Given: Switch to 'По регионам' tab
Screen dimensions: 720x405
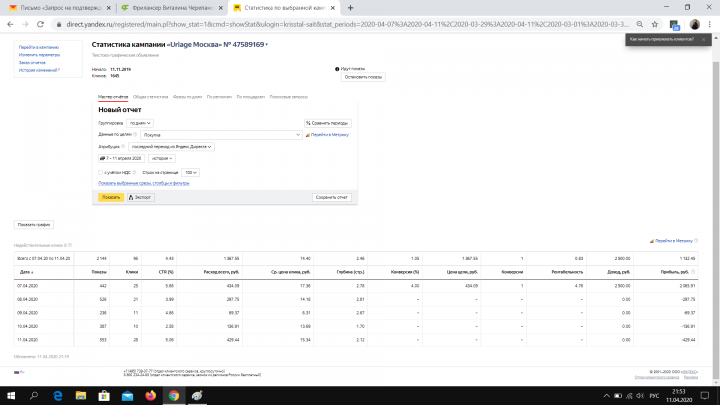Looking at the screenshot, I should click(x=219, y=97).
